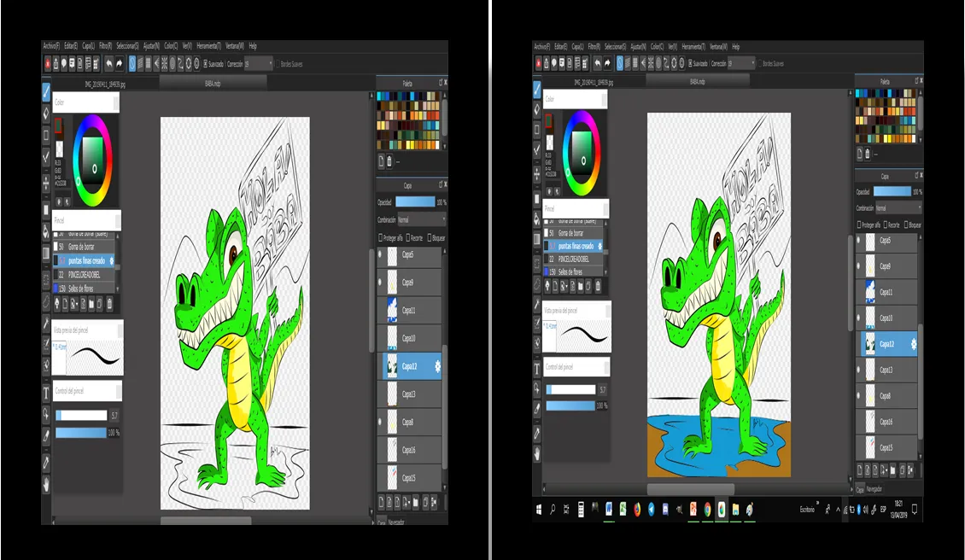The width and height of the screenshot is (965, 560).
Task: Select the Brush tool in right window
Action: click(536, 89)
